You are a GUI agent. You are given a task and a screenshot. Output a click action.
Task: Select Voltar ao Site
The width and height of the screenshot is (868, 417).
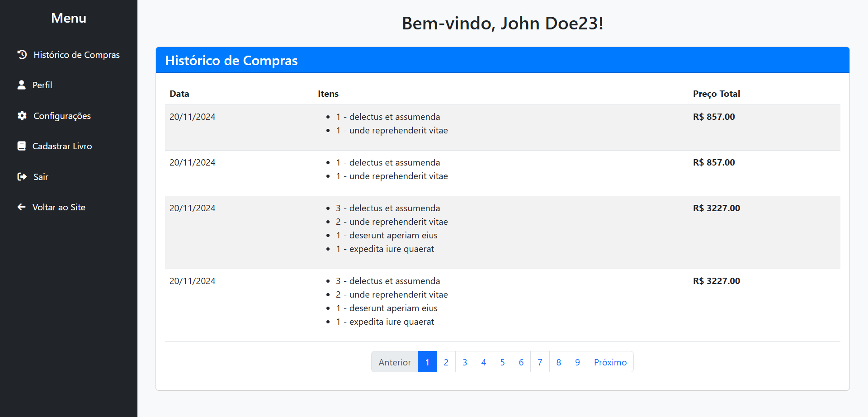(x=59, y=207)
